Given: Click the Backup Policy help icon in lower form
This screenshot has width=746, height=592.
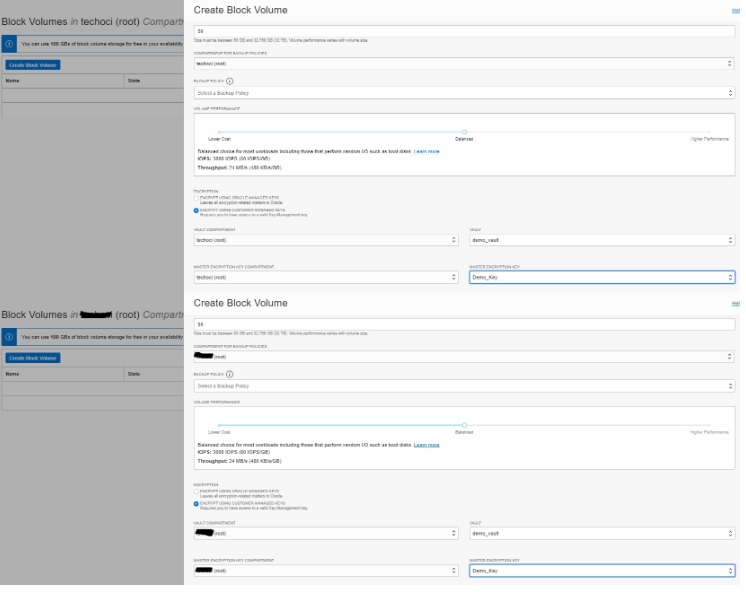Looking at the screenshot, I should coord(229,373).
